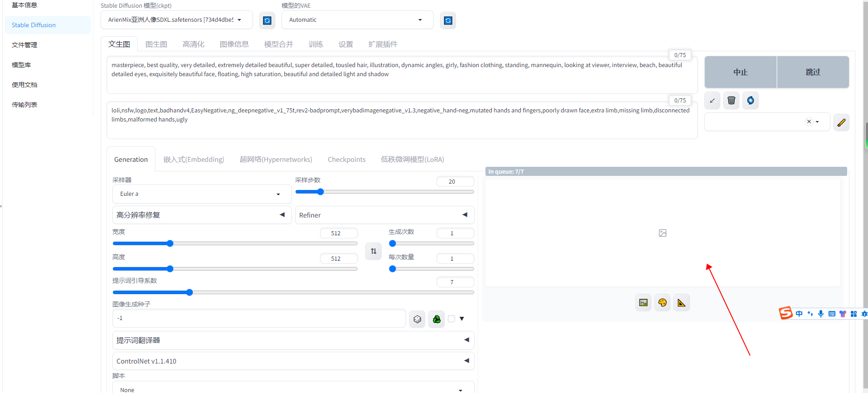This screenshot has width=868, height=393.
Task: Expand the ControlNet v1.1.410 panel
Action: pyautogui.click(x=293, y=361)
